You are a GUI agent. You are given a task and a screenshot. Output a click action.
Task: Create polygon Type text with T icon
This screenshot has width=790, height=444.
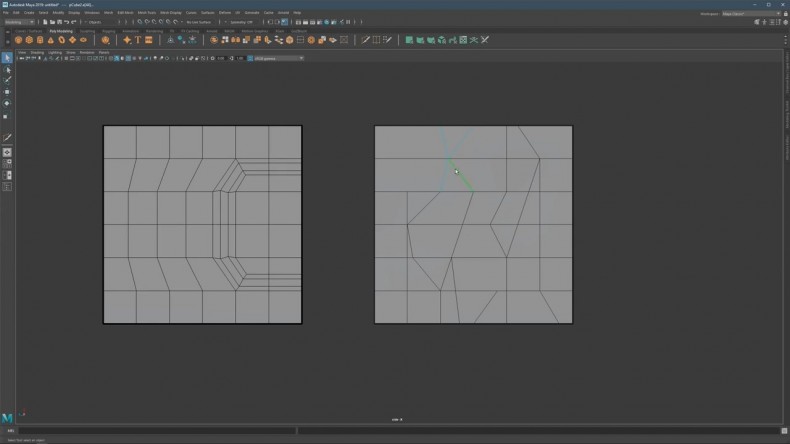(x=138, y=40)
